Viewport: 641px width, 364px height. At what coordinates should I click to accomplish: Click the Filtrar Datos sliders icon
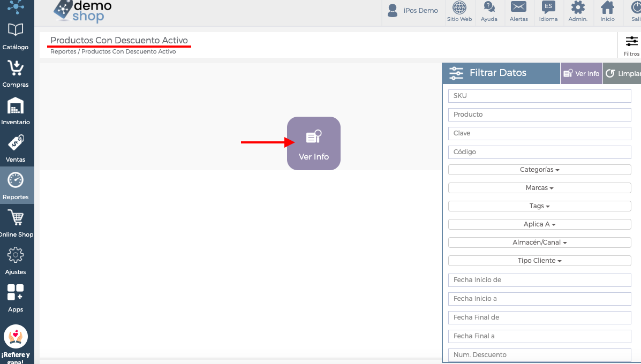[x=456, y=73]
